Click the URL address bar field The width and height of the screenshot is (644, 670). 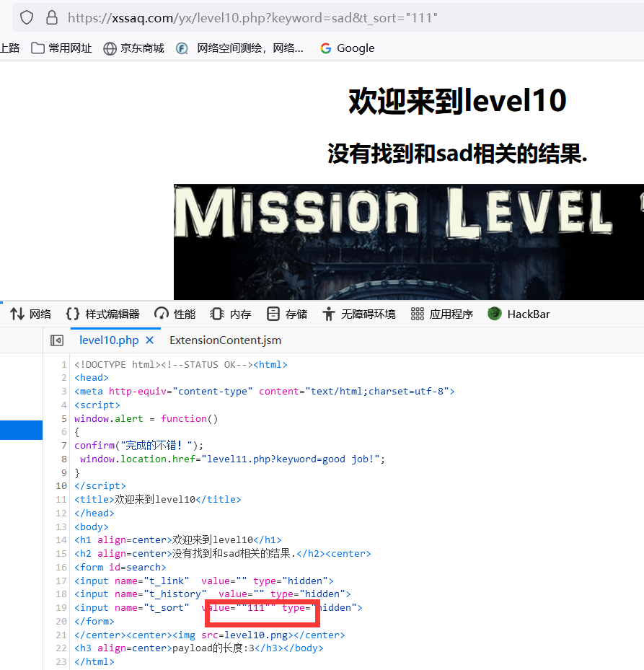(x=327, y=17)
